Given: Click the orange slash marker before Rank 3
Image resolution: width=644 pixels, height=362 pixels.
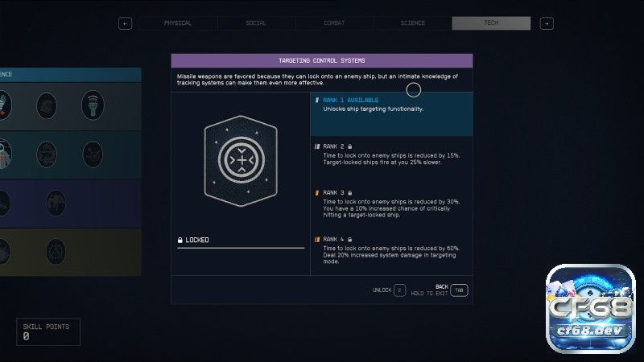Looking at the screenshot, I should pyautogui.click(x=316, y=193).
